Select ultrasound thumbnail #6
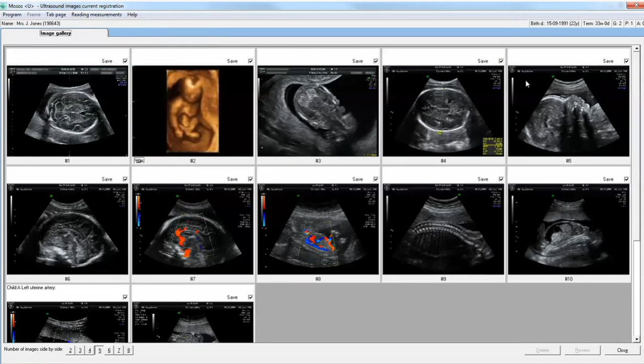Viewport: 644px width, 364px height. [x=67, y=229]
